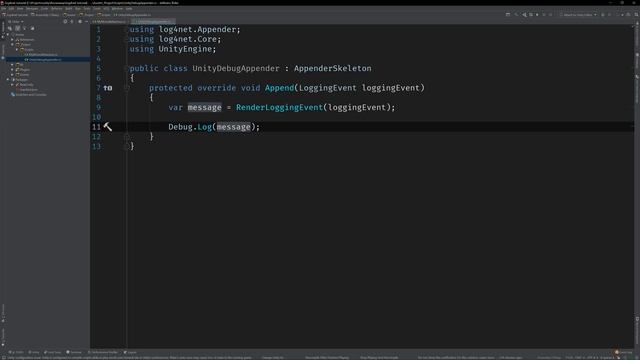Viewport: 640px width, 360px height.
Task: Open the Navigate menu
Action: 32,9
